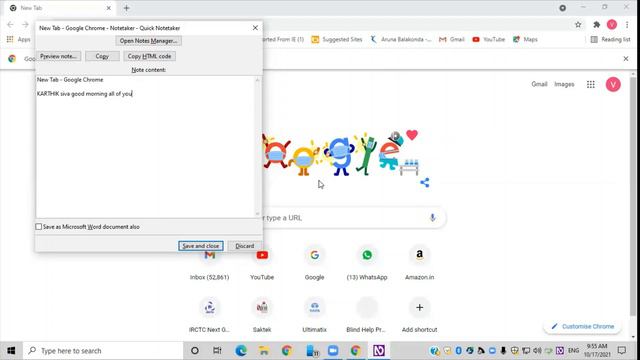Image resolution: width=640 pixels, height=360 pixels.
Task: Switch to the Notetaker app on taskbar
Action: pyautogui.click(x=379, y=351)
